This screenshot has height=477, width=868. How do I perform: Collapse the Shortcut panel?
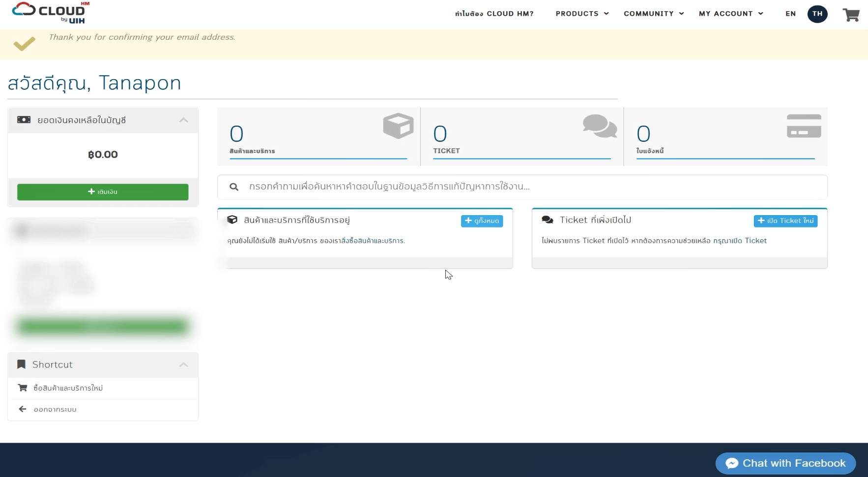tap(183, 365)
